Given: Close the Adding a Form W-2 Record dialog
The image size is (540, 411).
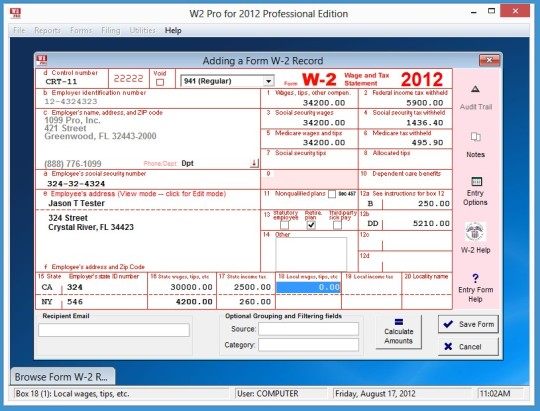Looking at the screenshot, I should pyautogui.click(x=489, y=60).
